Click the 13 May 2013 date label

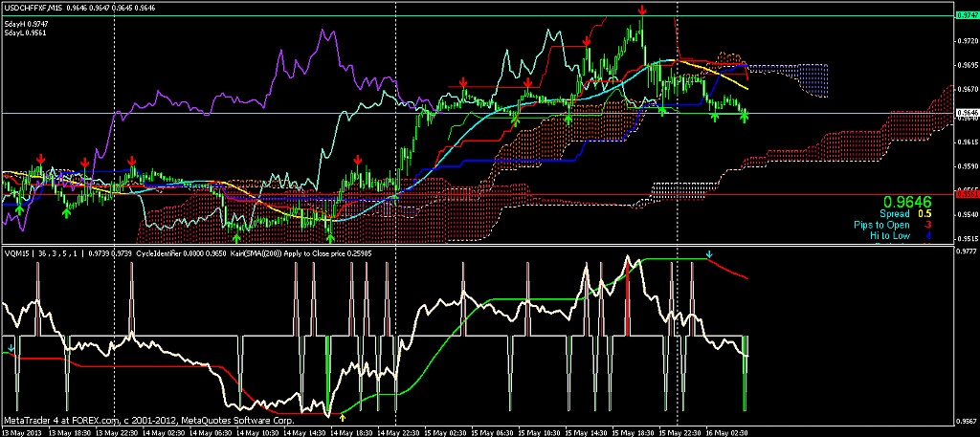[21, 432]
